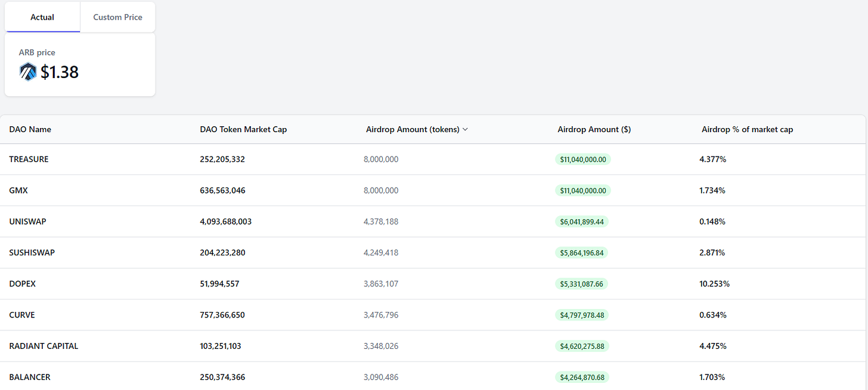The height and width of the screenshot is (390, 868).
Task: Click the Airdrop Amount ($) column header
Action: tap(594, 129)
